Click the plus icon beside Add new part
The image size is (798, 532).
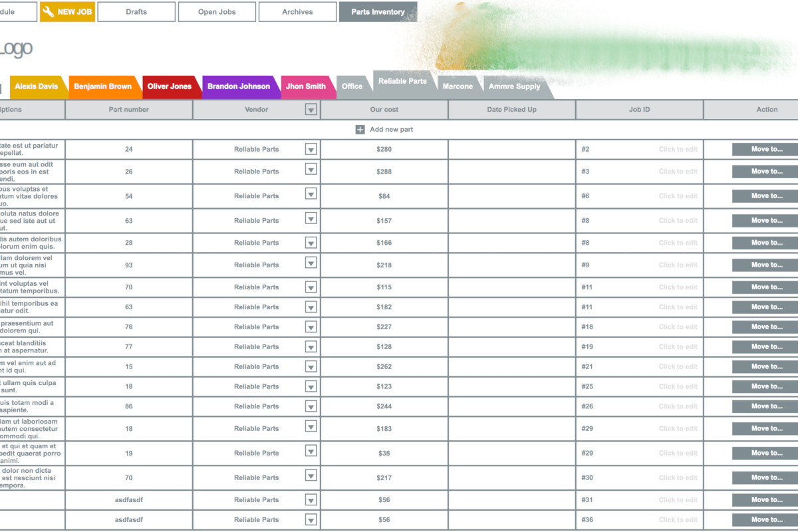click(360, 130)
